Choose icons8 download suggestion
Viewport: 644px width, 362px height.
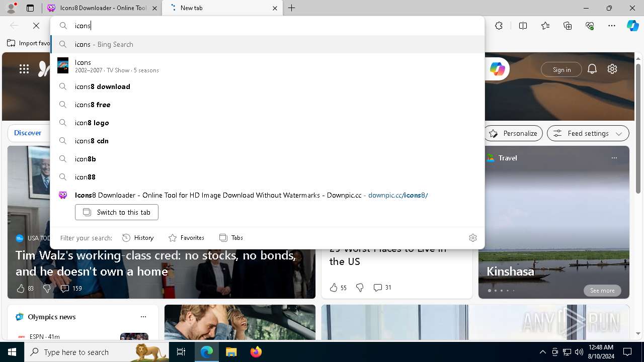(267, 86)
